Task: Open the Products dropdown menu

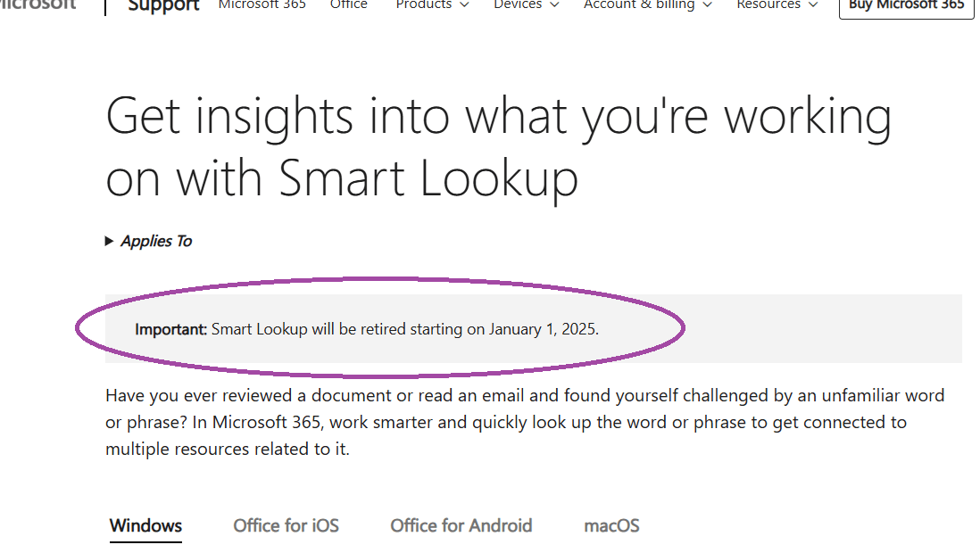Action: click(x=432, y=5)
